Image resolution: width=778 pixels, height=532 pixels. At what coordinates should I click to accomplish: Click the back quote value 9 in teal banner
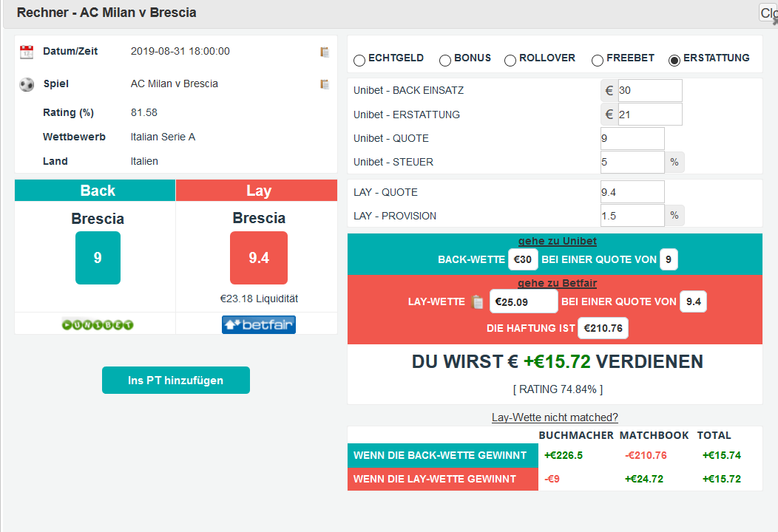(669, 259)
